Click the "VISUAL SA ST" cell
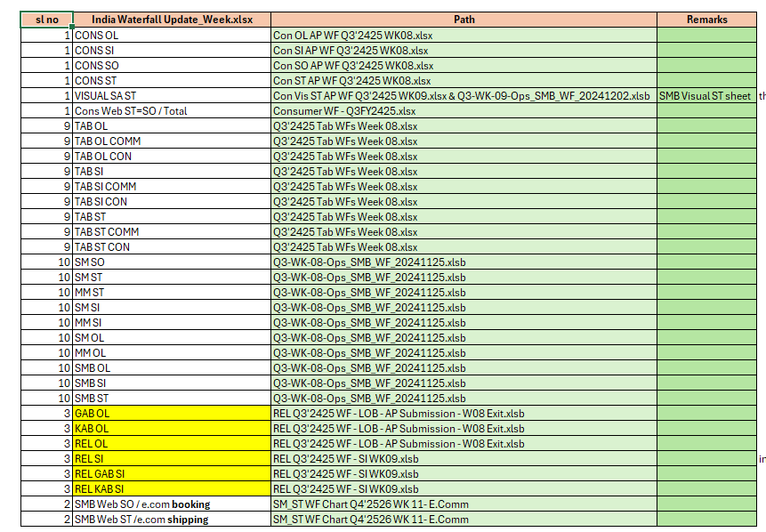 [x=171, y=95]
